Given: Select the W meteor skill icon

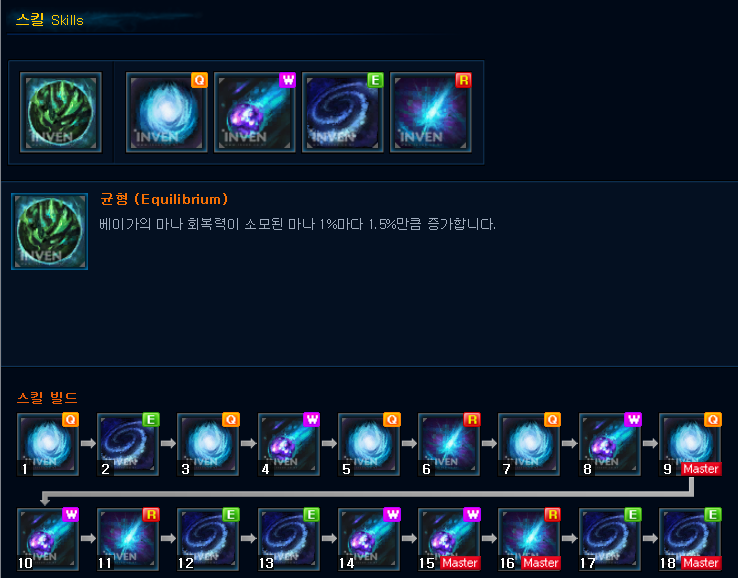Looking at the screenshot, I should 255,112.
